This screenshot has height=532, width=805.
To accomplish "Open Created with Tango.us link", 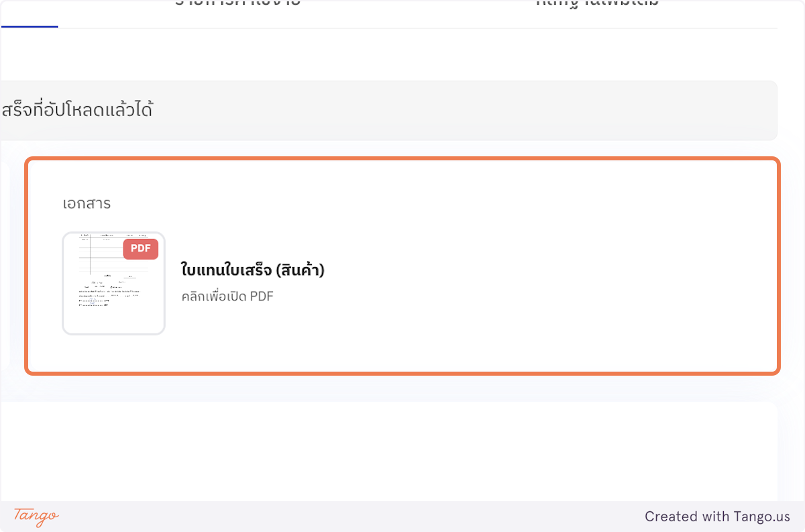I will coord(717,517).
